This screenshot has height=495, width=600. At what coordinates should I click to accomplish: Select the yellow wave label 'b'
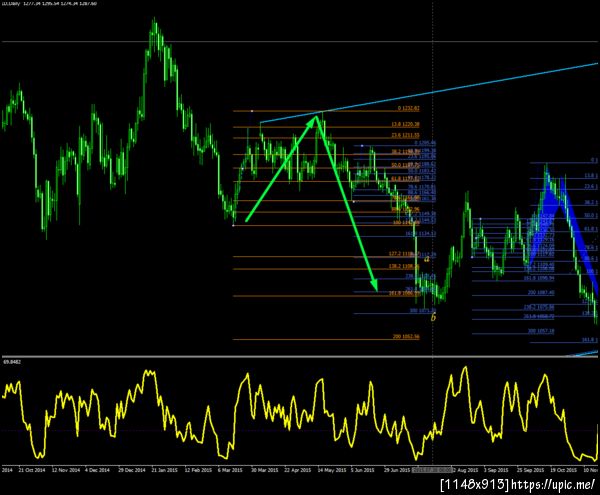pyautogui.click(x=433, y=317)
